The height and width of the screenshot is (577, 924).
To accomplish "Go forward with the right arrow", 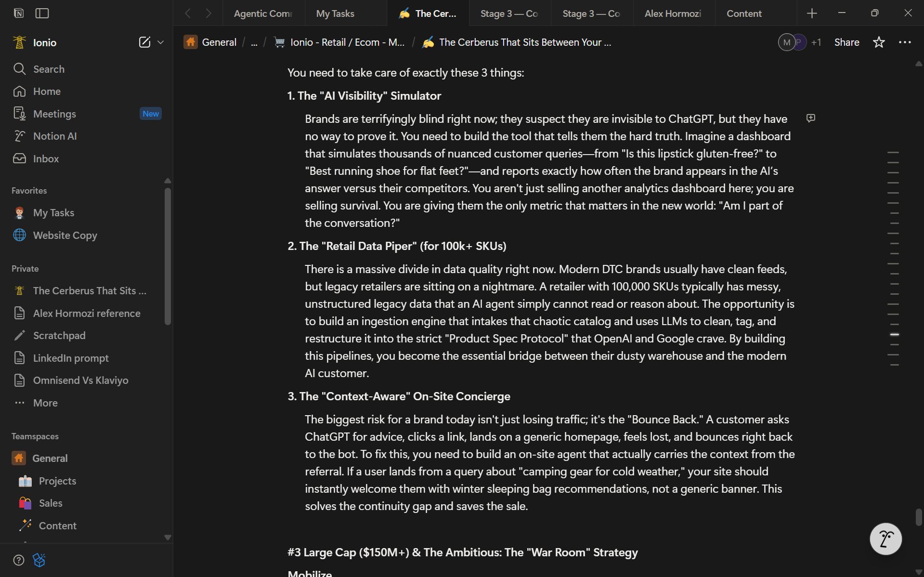I will pos(208,13).
